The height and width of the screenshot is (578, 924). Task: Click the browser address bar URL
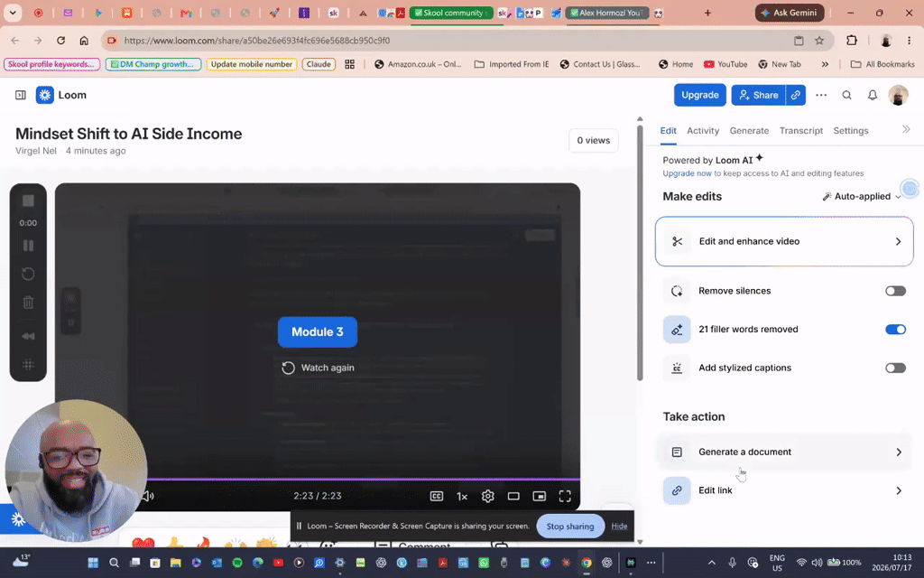coord(257,41)
